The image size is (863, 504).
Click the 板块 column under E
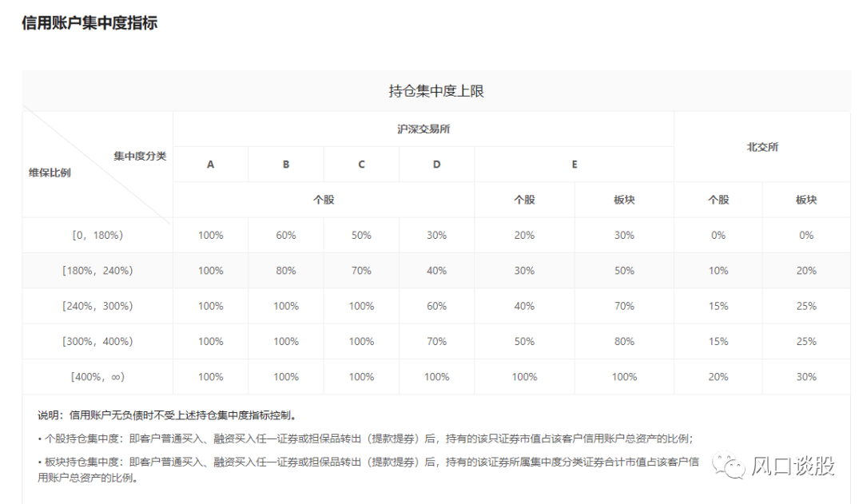624,199
